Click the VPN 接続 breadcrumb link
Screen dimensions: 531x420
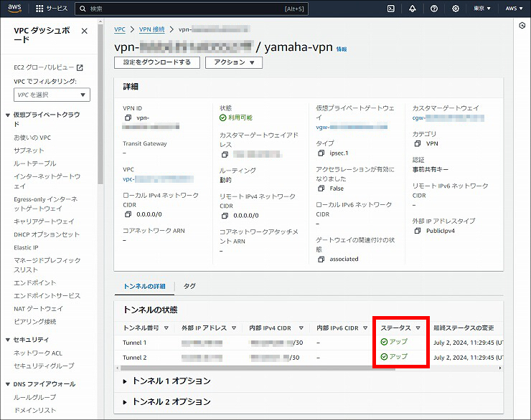pyautogui.click(x=151, y=29)
